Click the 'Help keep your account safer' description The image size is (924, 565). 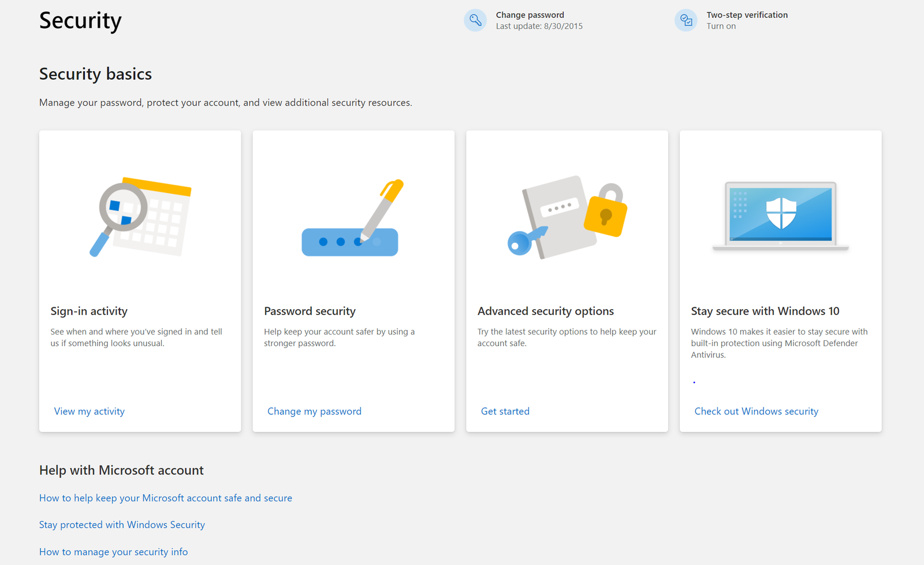tap(339, 337)
